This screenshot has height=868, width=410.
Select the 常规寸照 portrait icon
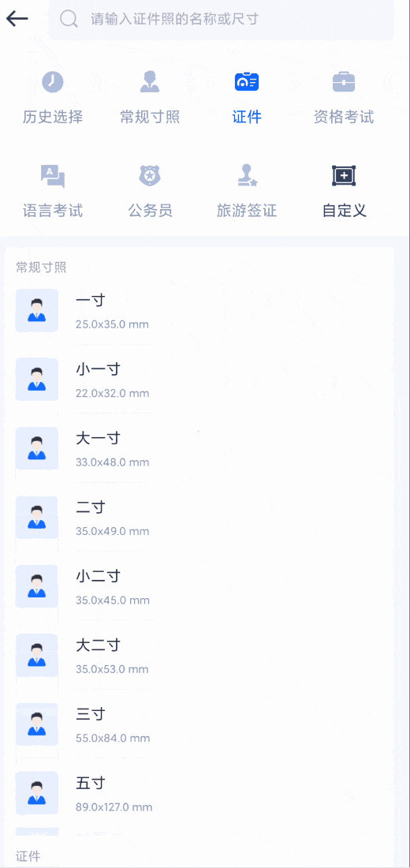coord(149,82)
